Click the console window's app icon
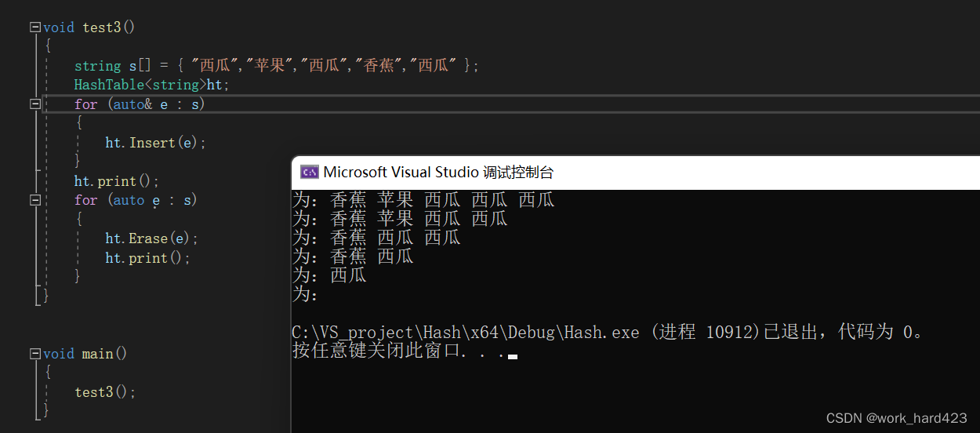Viewport: 980px width, 433px height. (x=309, y=173)
